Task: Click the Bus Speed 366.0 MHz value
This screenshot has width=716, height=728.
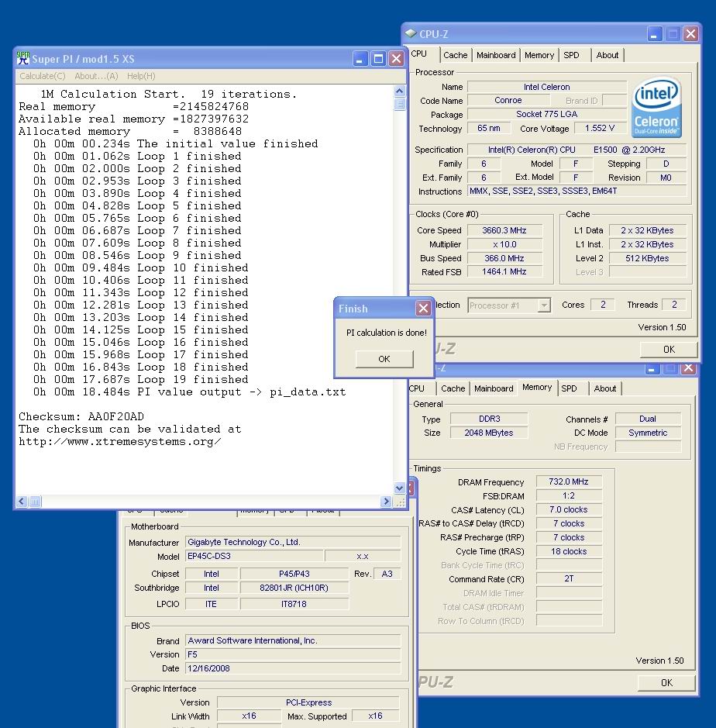Action: tap(504, 258)
